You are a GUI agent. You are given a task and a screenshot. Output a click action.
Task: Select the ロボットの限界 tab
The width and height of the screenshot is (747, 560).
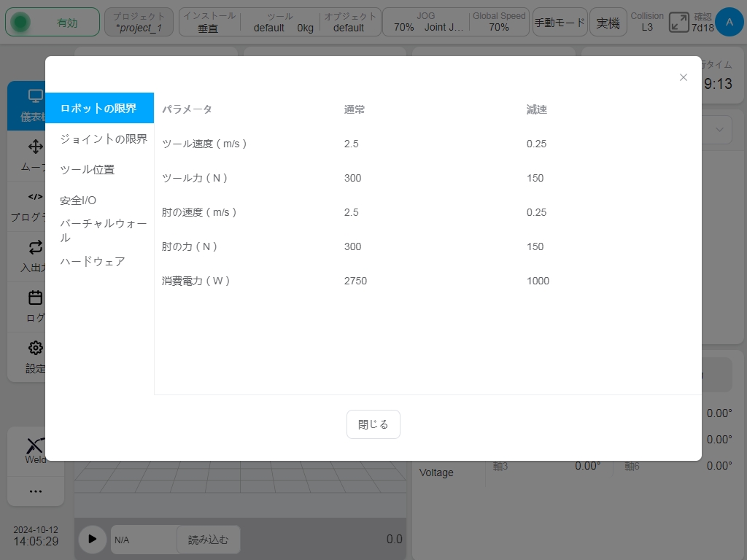(x=99, y=108)
